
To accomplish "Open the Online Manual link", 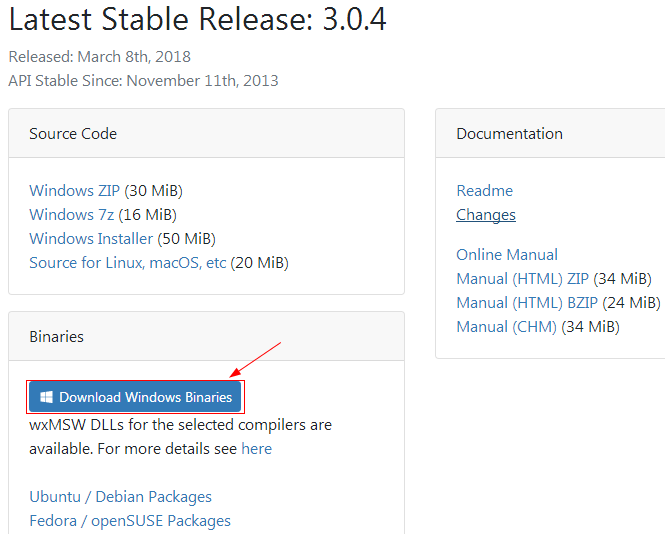I will 507,255.
